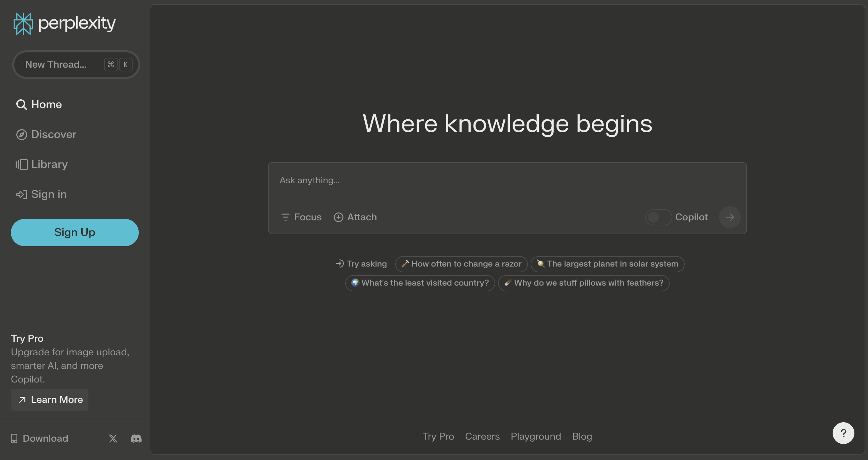
Task: Click the Perplexity logo icon
Action: 23,24
